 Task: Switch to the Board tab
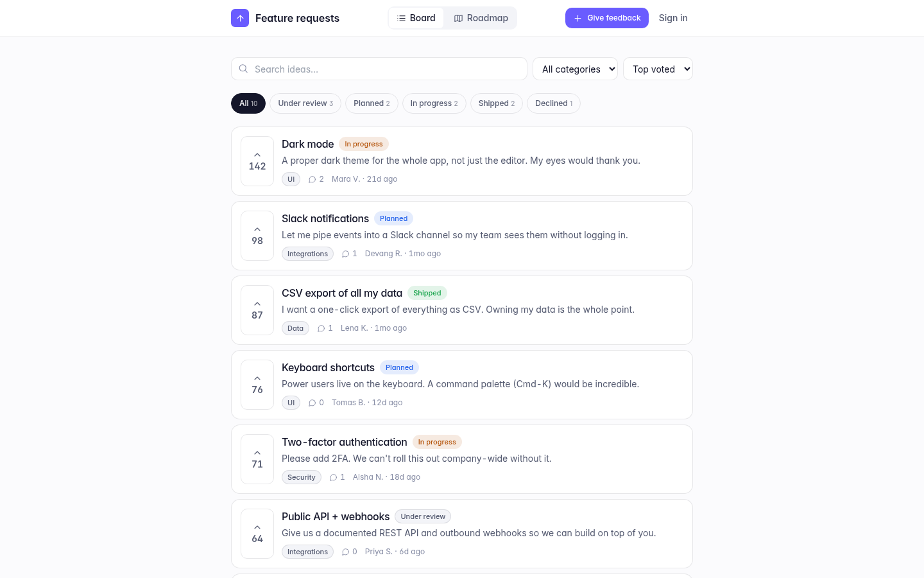[x=416, y=18]
